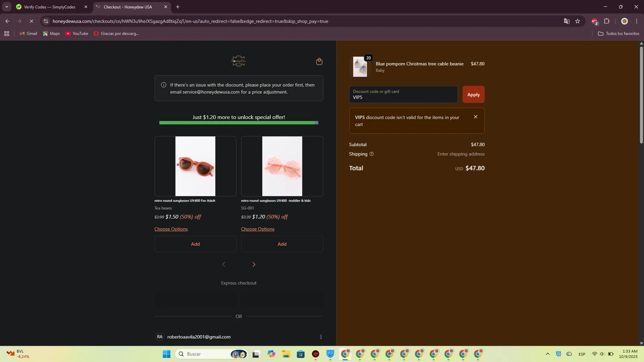
Task: Close the Verify Codes tab
Action: point(85,7)
